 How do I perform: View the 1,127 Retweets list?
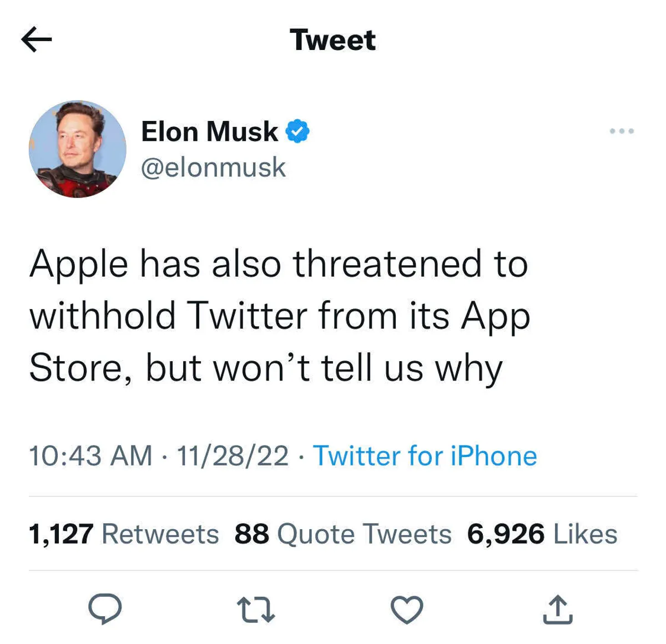[x=124, y=534]
